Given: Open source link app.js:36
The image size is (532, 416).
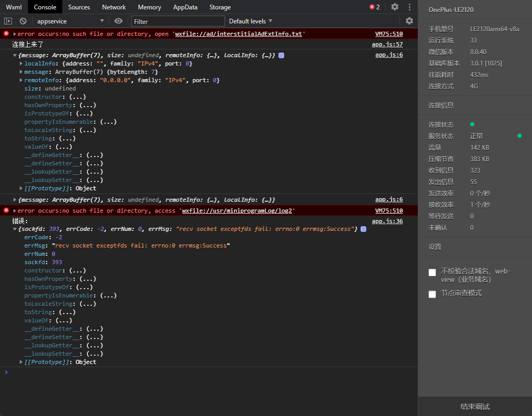Looking at the screenshot, I should click(387, 221).
